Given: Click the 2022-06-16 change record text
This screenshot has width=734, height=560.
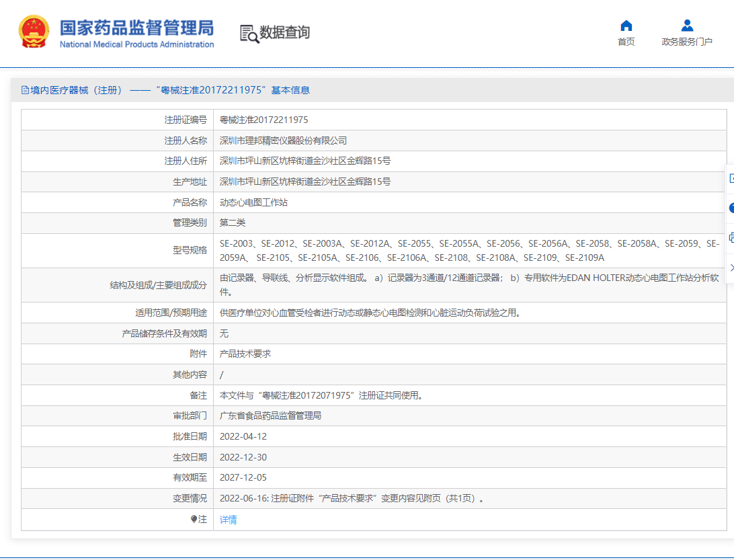Looking at the screenshot, I should (x=352, y=498).
